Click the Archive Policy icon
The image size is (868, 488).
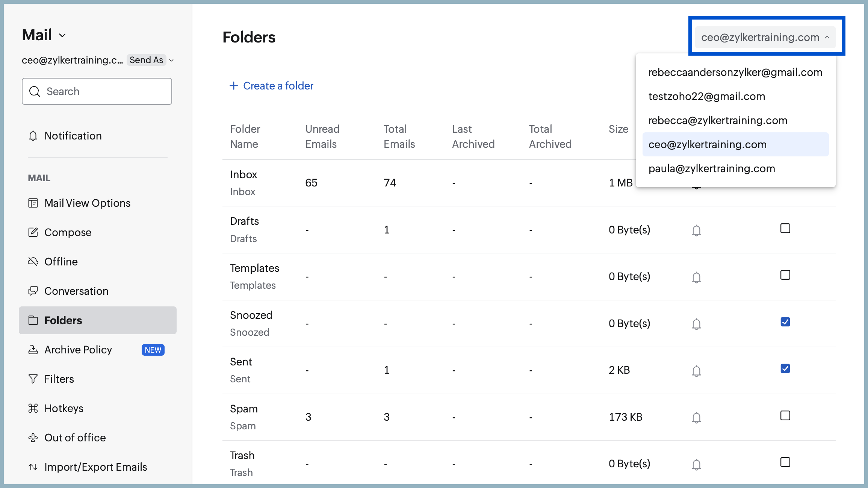pyautogui.click(x=33, y=350)
